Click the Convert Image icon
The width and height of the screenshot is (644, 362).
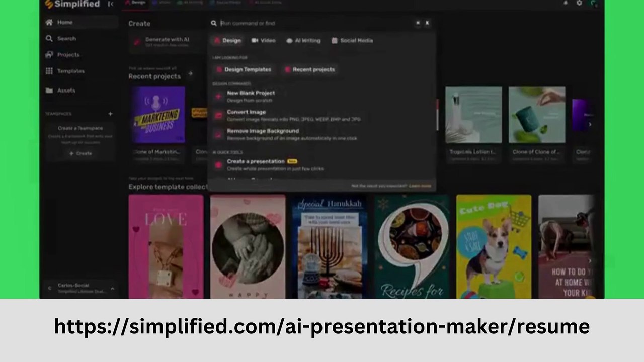218,115
